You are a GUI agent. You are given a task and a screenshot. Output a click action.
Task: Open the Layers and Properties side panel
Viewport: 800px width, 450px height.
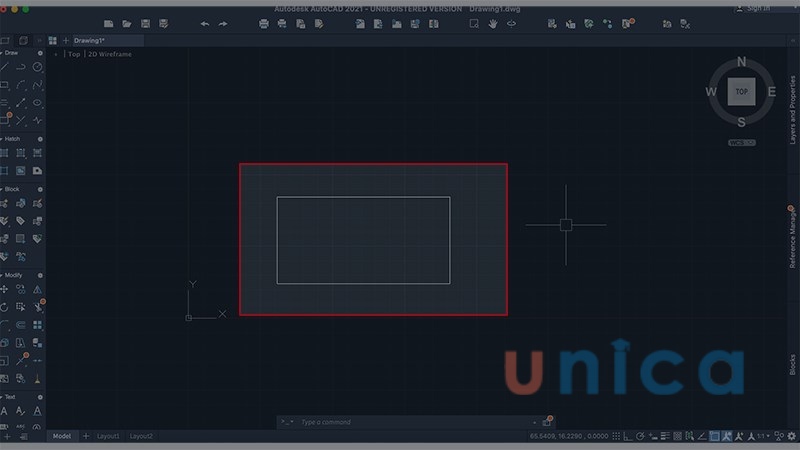[792, 110]
